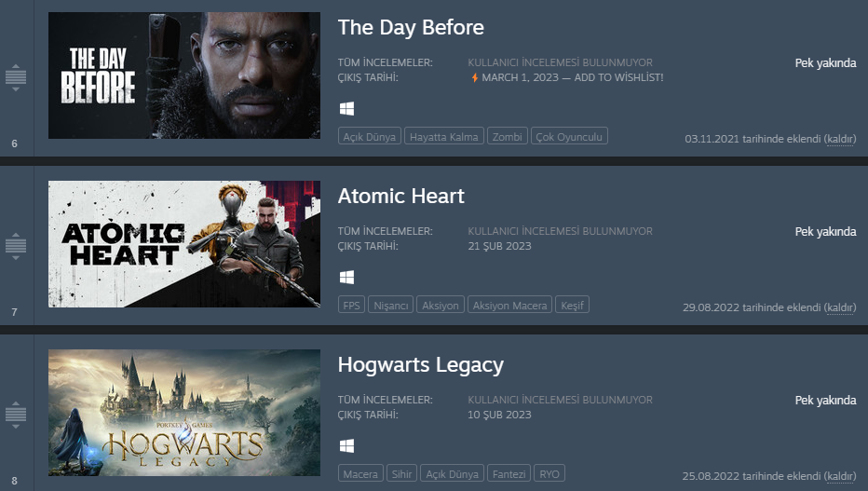868x491 pixels.
Task: Click the Windows platform icon under Atomic Heart
Action: 346,278
